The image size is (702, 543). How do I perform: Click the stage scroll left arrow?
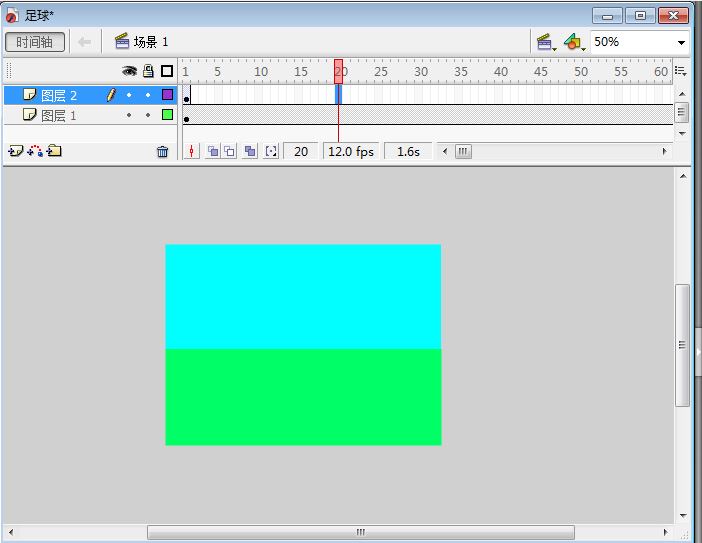point(11,532)
